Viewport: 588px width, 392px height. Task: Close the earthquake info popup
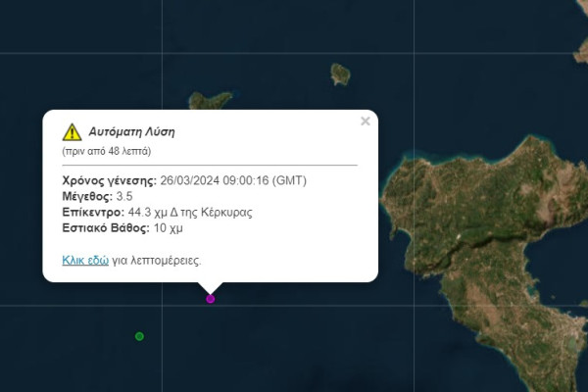tap(366, 122)
